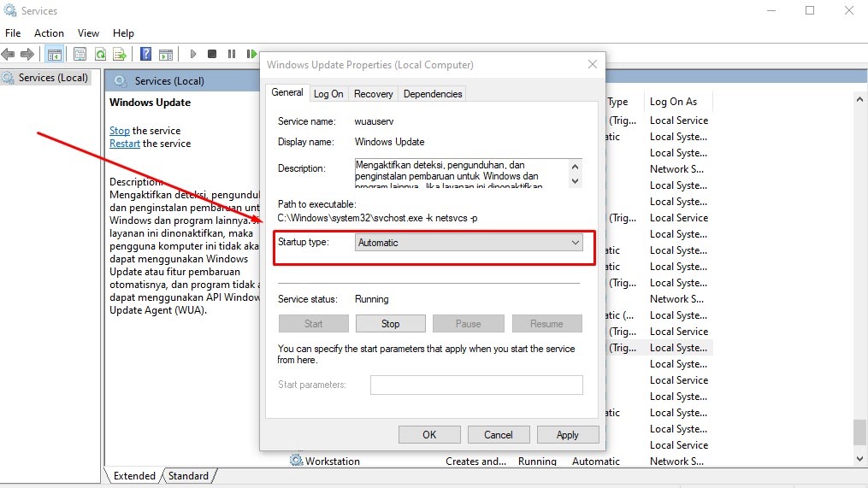
Task: Click the Stop the service link
Action: click(119, 131)
